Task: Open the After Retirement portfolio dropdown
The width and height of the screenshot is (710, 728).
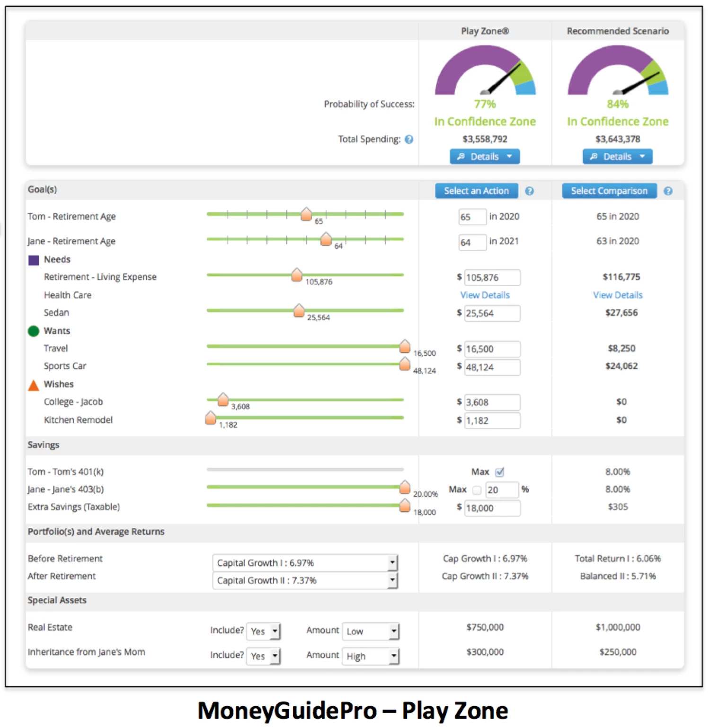Action: pyautogui.click(x=391, y=580)
